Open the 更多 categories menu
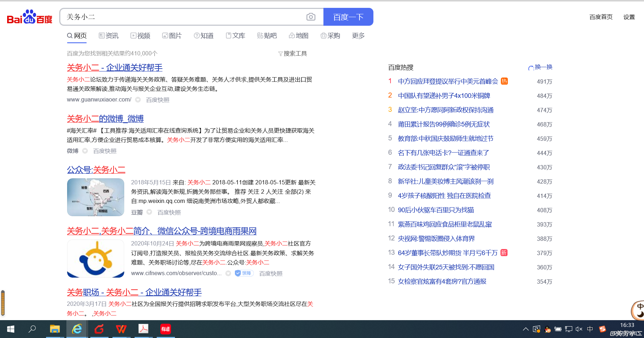644x338 pixels. click(358, 36)
